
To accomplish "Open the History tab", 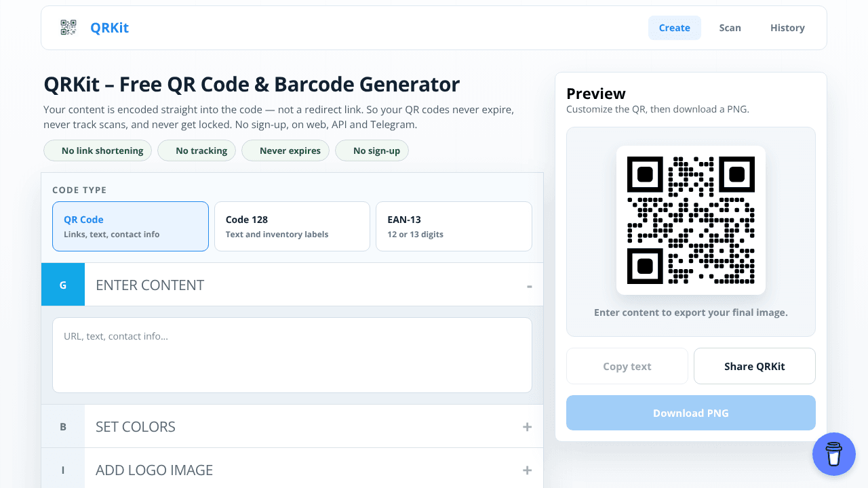I will coord(787,28).
